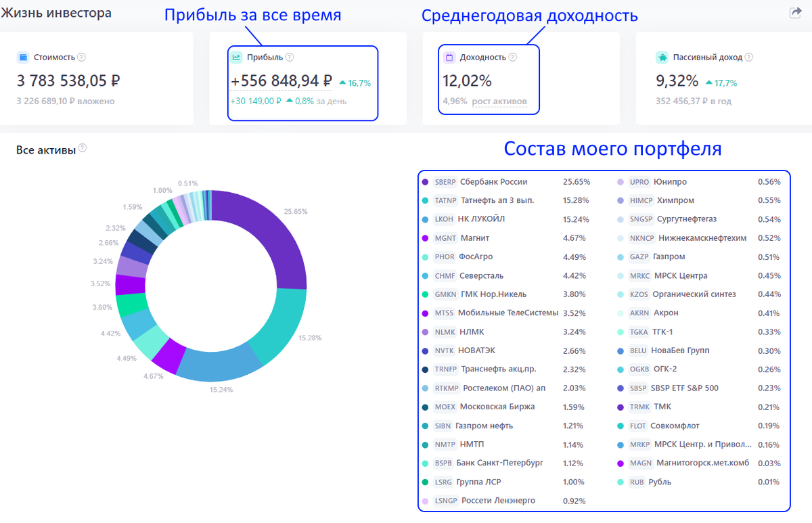Select the SBSP ticker badge
Viewport: 812px width, 523px height.
pyautogui.click(x=637, y=388)
